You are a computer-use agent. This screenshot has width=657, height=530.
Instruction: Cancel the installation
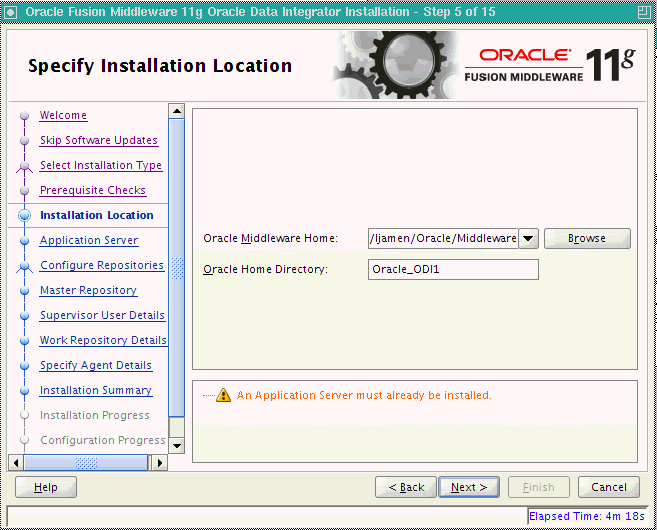pos(609,487)
